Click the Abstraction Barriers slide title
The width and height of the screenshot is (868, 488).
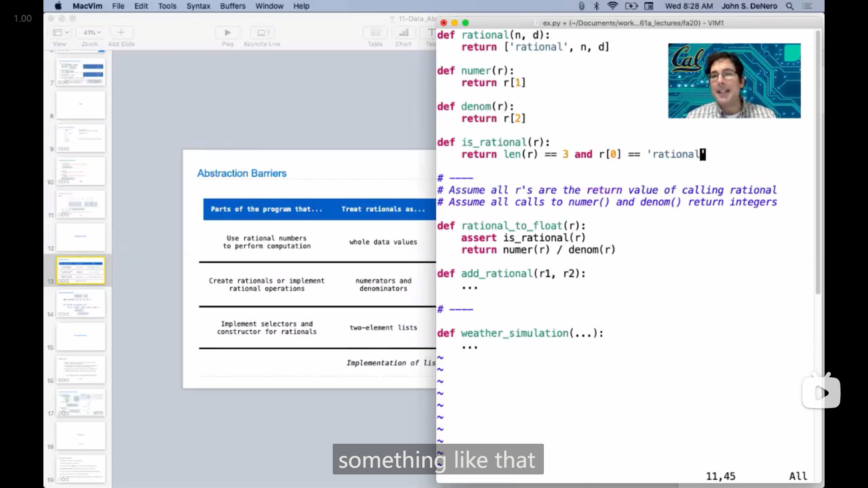pyautogui.click(x=242, y=174)
